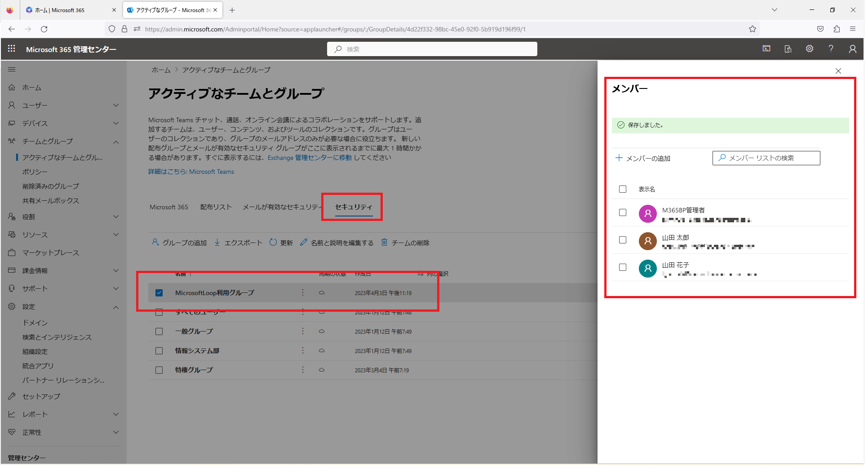
Task: Open the help question mark icon
Action: point(831,49)
